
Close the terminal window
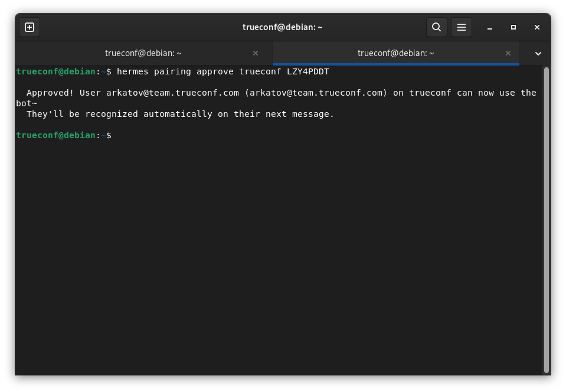coord(536,27)
